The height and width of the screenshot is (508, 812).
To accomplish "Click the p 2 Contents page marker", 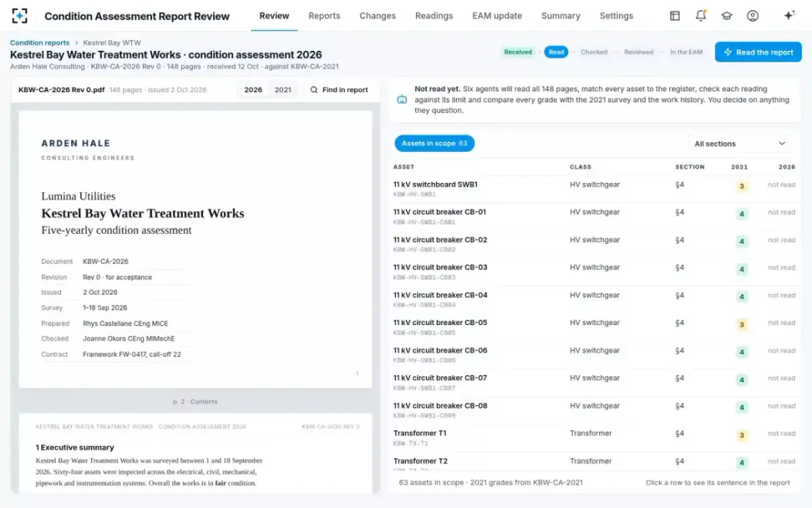I will pyautogui.click(x=195, y=402).
